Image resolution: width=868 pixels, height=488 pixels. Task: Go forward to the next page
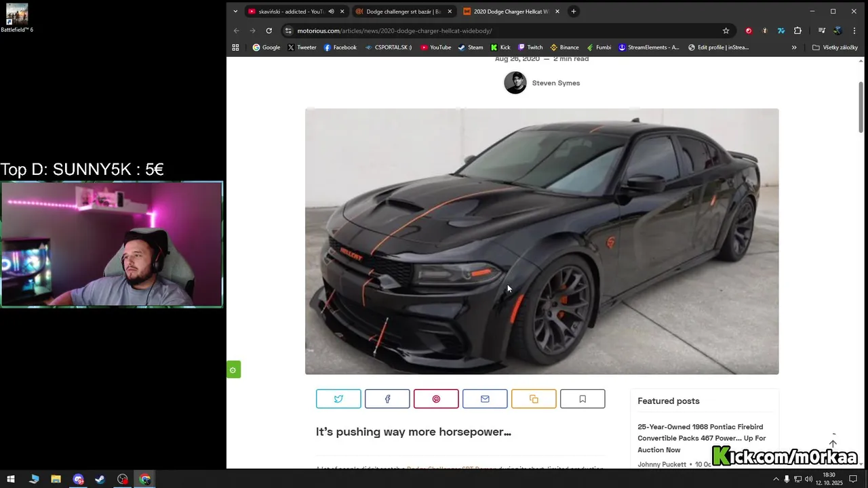click(x=252, y=30)
